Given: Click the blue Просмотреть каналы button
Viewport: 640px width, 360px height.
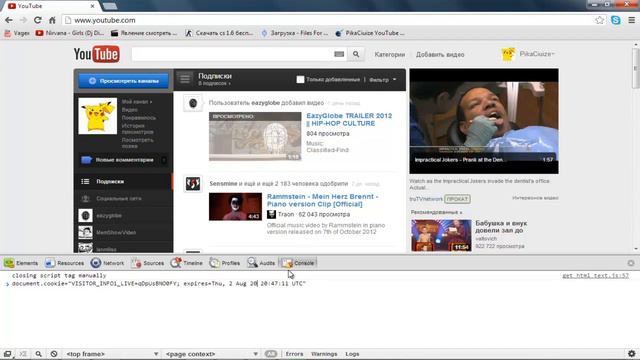Looking at the screenshot, I should coord(124,81).
